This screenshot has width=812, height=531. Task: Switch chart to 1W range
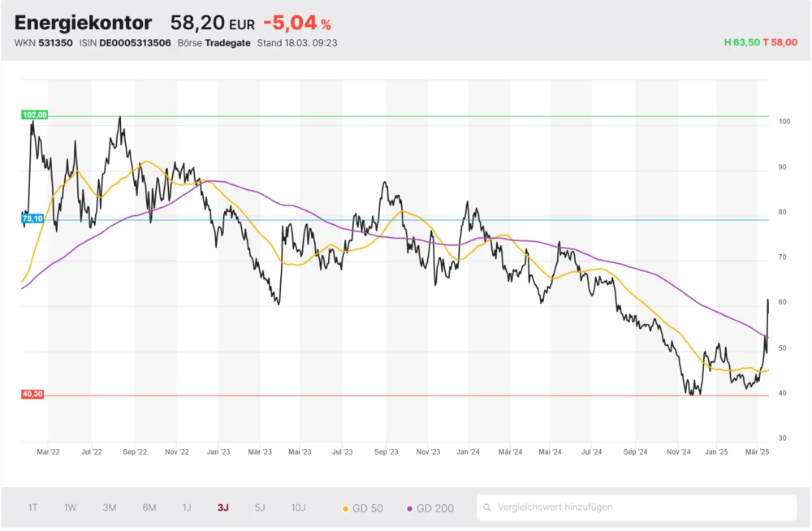pyautogui.click(x=71, y=507)
